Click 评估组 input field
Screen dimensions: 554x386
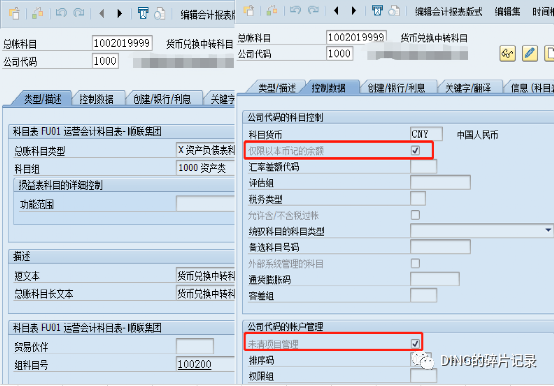point(440,183)
